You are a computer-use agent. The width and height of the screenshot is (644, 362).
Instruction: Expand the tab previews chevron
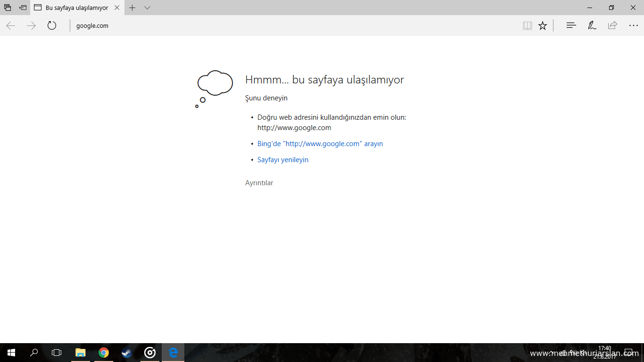coord(148,8)
